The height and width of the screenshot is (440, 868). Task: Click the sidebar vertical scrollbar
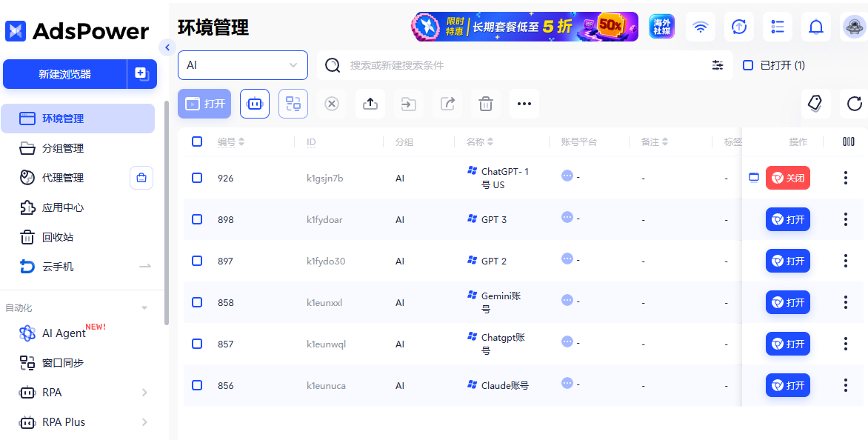[167, 213]
